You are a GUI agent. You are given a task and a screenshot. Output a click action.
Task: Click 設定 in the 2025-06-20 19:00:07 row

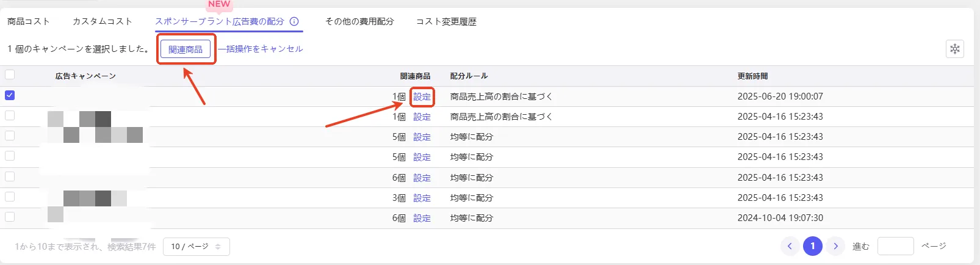[x=422, y=96]
